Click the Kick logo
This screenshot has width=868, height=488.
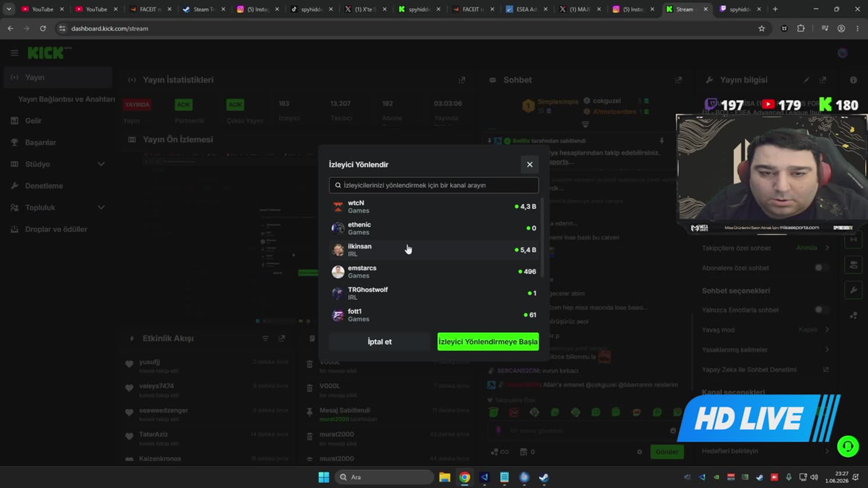(x=49, y=53)
